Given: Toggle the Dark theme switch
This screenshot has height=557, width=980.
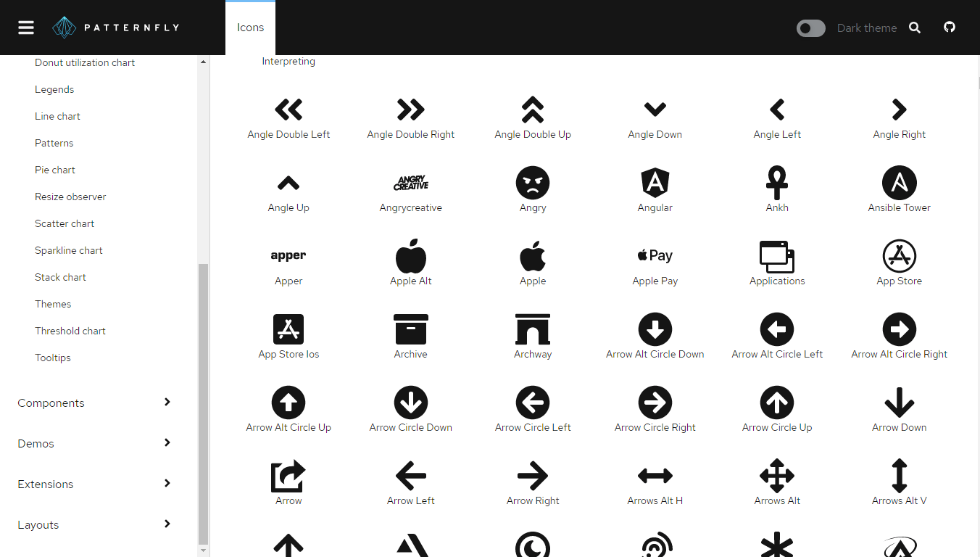Looking at the screenshot, I should tap(811, 28).
